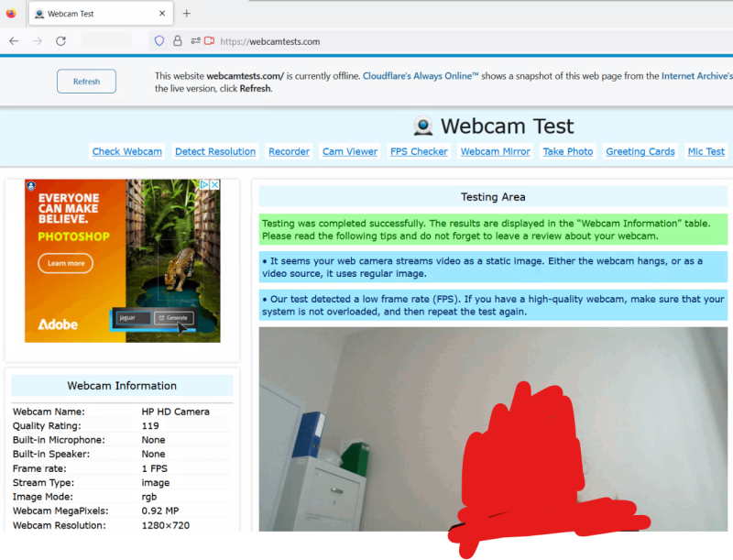Click the Stream Type value image

(x=156, y=483)
